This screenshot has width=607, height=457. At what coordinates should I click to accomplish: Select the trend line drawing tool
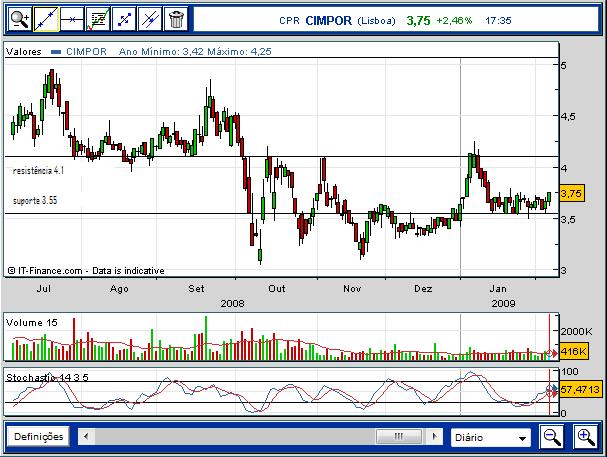click(x=46, y=19)
